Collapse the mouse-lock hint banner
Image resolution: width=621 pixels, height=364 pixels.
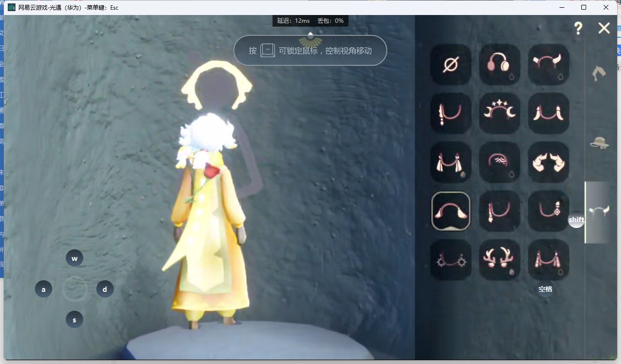tap(310, 35)
